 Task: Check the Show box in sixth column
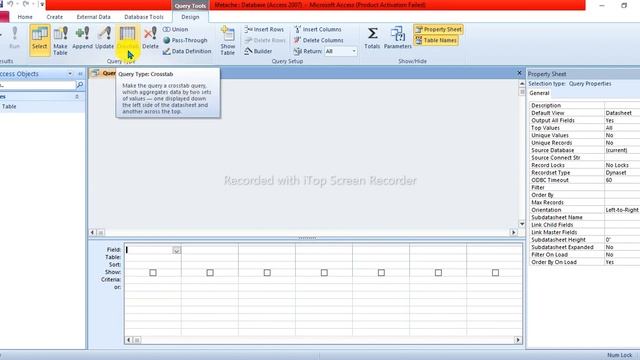(438, 272)
